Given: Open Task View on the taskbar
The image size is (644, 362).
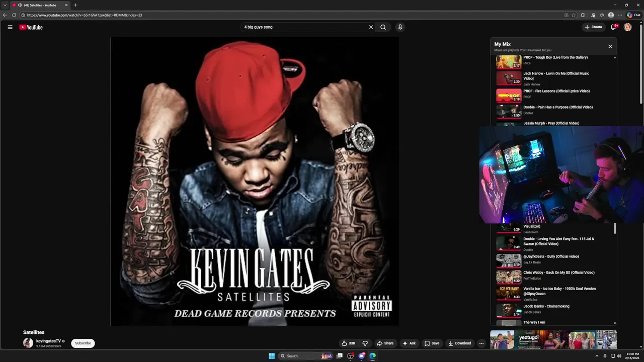Looking at the screenshot, I should [x=340, y=356].
